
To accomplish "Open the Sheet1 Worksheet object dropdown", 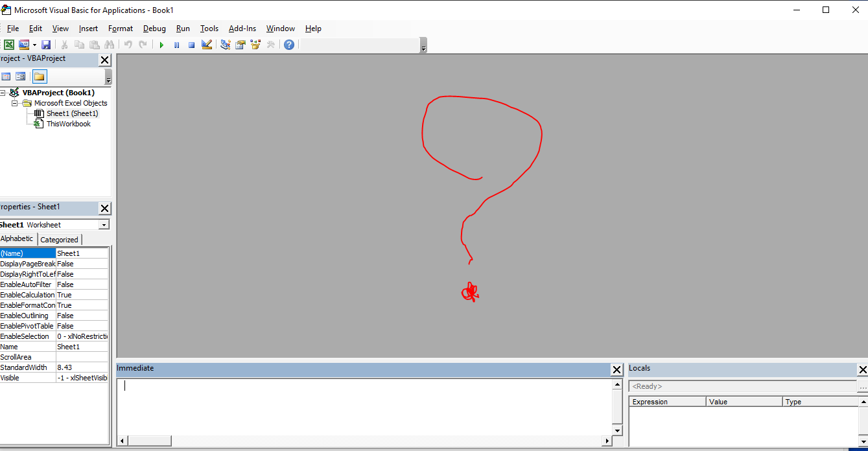I will coord(104,225).
